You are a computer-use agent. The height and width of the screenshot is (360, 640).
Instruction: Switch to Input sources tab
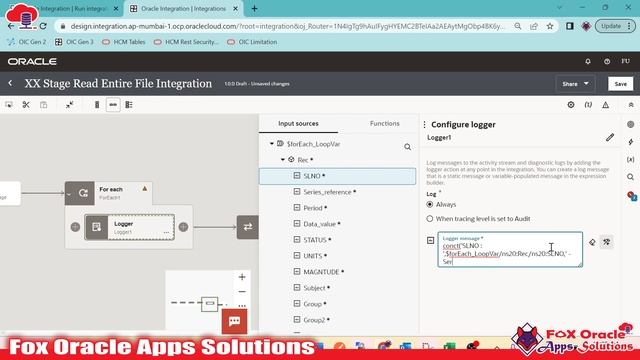click(x=298, y=123)
